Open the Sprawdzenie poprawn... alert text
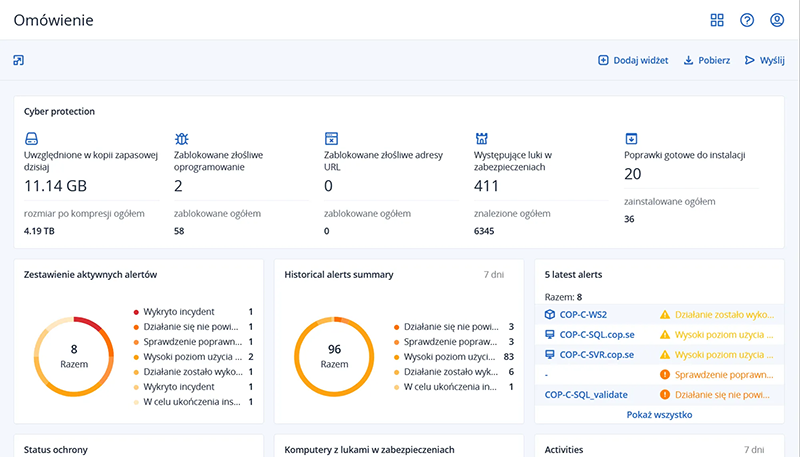Screen dimensions: 800x457 pos(724,375)
